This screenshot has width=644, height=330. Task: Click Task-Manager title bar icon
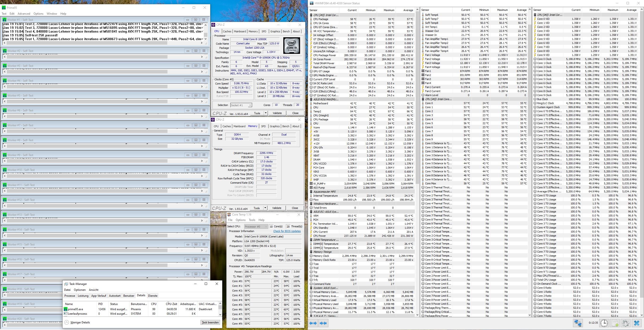pos(66,284)
